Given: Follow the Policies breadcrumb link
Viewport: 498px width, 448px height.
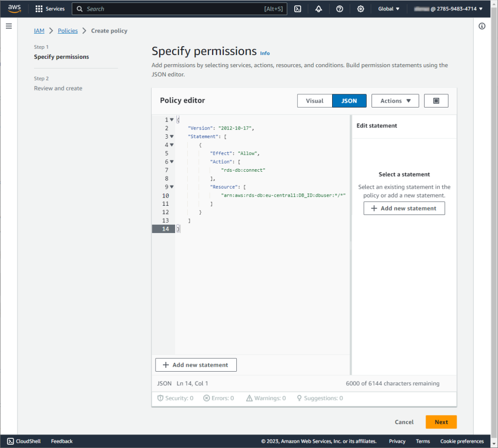Looking at the screenshot, I should (68, 31).
